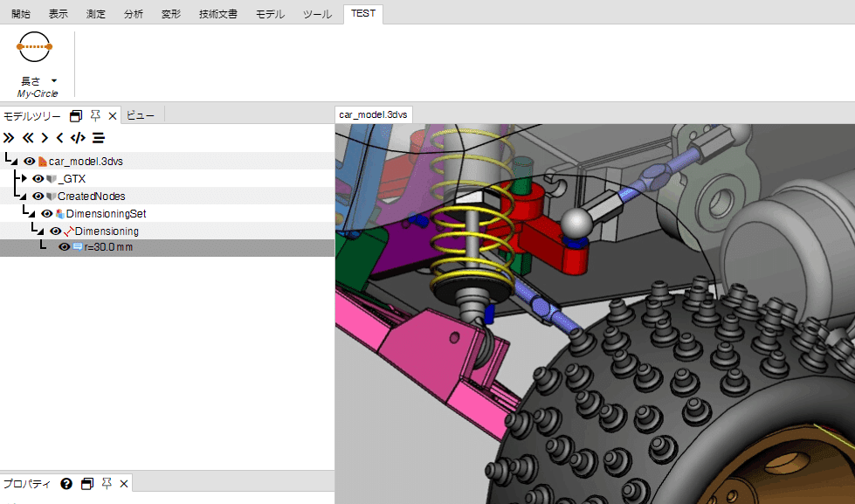The width and height of the screenshot is (855, 504).
Task: Toggle CreatedNodes visibility eye
Action: (x=38, y=197)
